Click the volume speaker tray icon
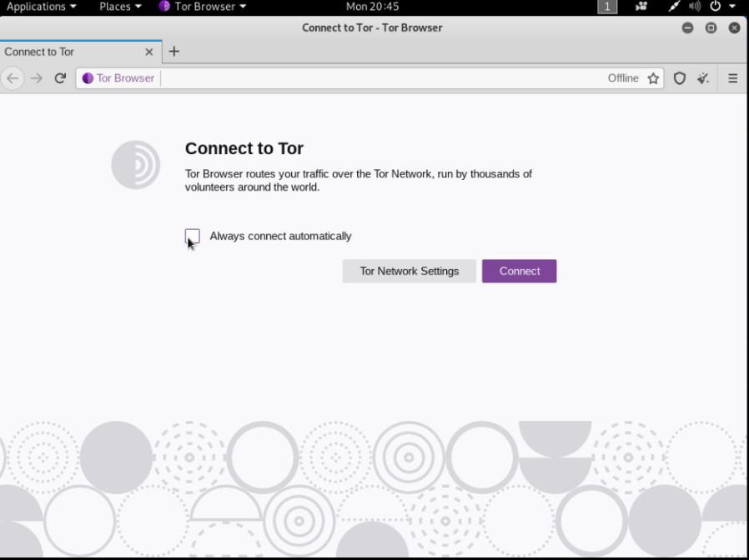749x560 pixels. tap(695, 7)
